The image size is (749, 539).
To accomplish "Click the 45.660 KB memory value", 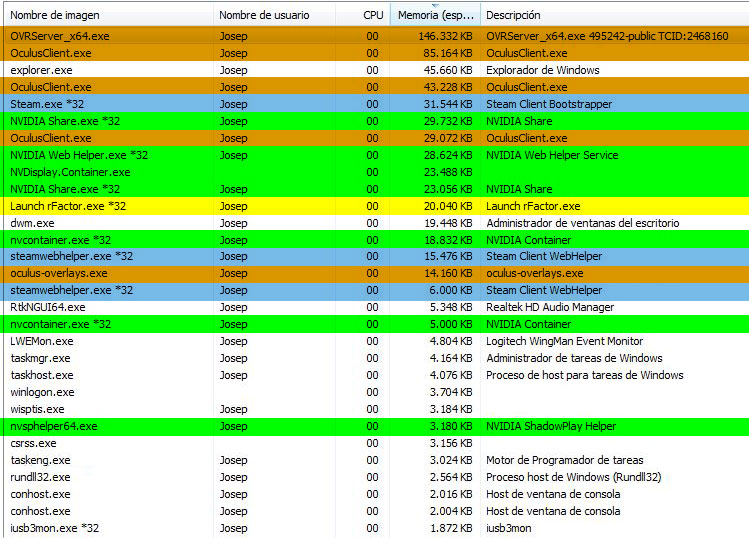I will point(448,70).
